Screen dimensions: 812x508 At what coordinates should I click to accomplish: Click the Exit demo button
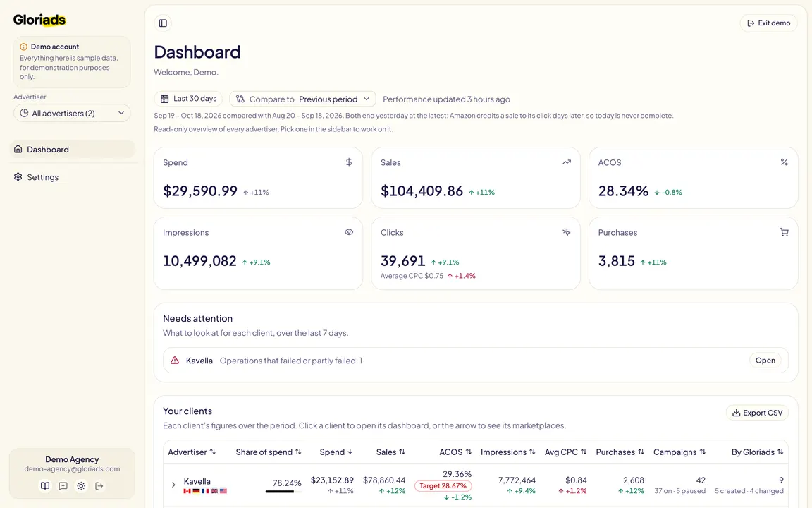click(x=768, y=23)
